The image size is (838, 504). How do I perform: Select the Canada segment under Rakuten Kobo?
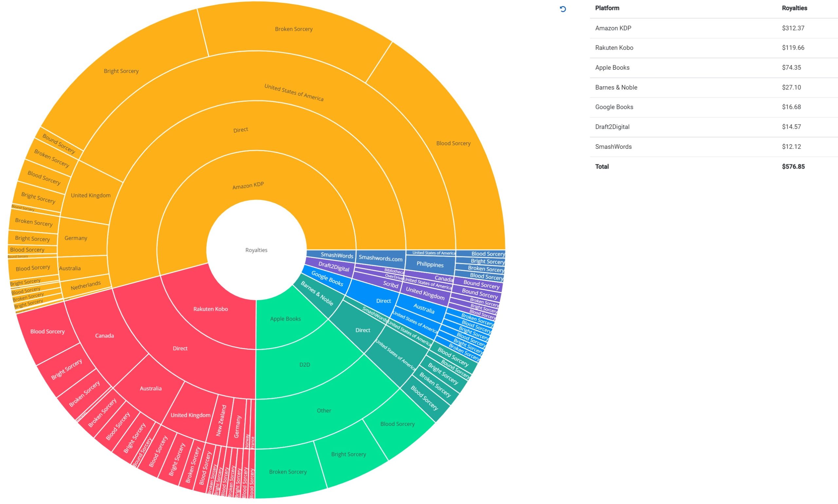104,336
